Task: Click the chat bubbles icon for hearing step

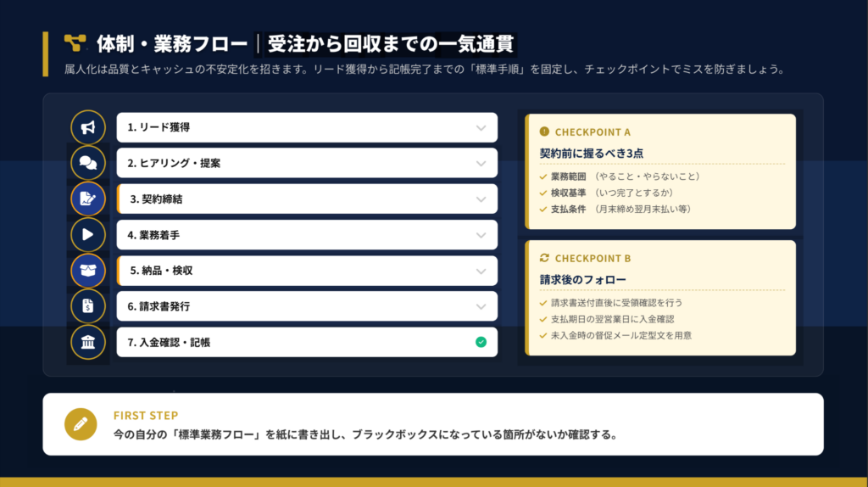Action: pyautogui.click(x=88, y=163)
